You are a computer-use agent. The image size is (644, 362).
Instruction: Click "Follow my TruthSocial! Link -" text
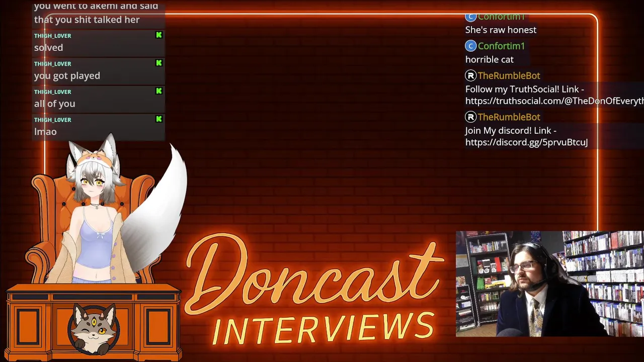pos(524,89)
